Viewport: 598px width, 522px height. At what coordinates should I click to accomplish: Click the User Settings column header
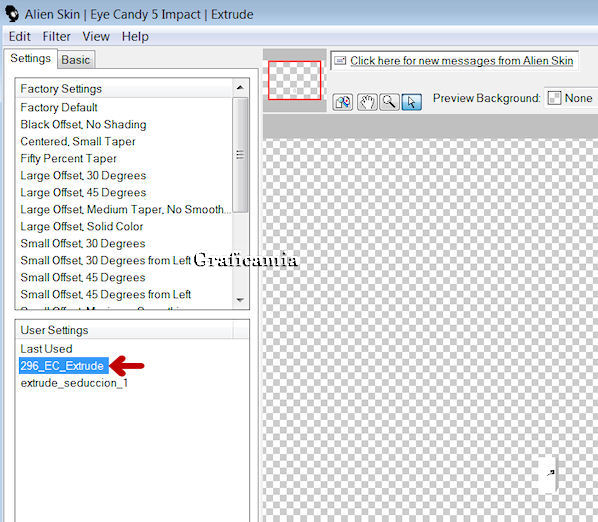click(124, 330)
